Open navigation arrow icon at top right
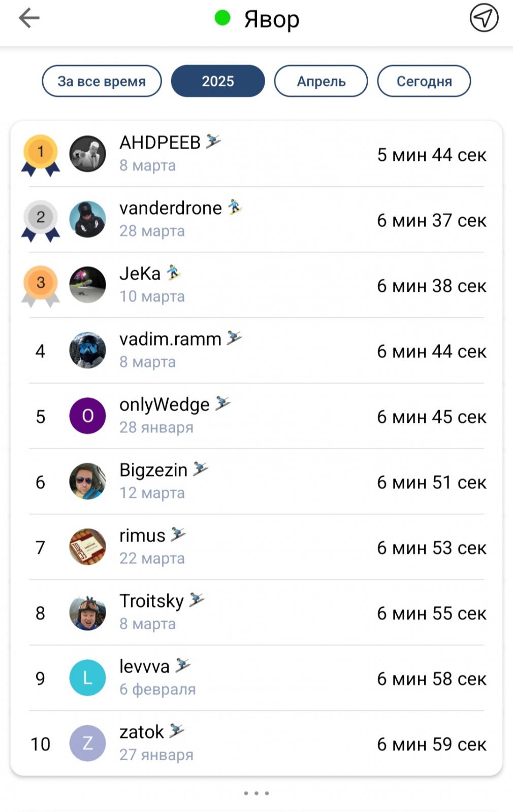Screen dimensions: 513x812 point(484,18)
